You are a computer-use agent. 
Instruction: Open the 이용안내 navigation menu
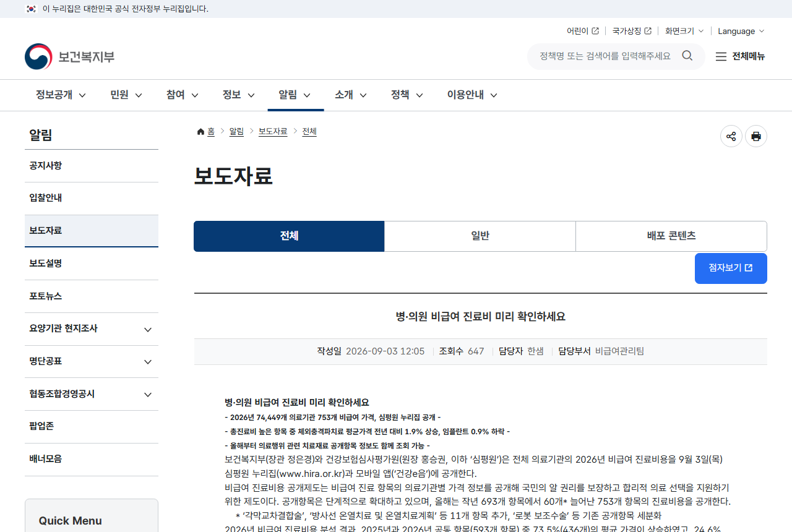pos(473,95)
